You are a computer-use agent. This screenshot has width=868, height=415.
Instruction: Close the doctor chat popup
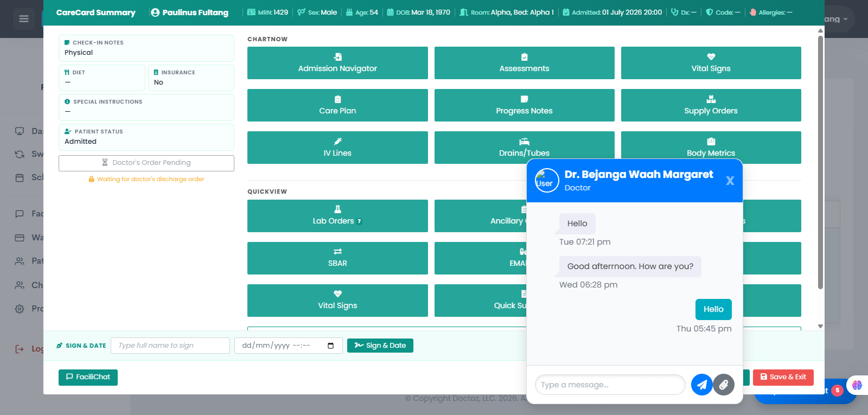730,181
